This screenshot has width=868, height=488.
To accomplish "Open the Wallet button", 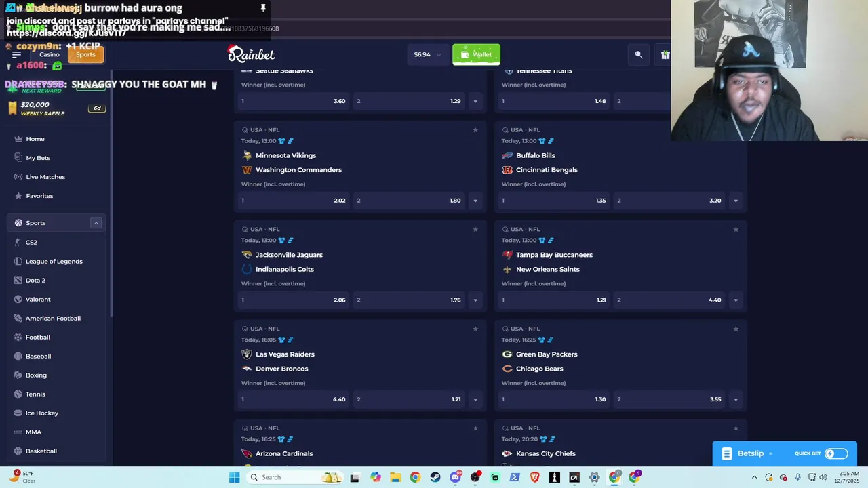I will pos(476,54).
